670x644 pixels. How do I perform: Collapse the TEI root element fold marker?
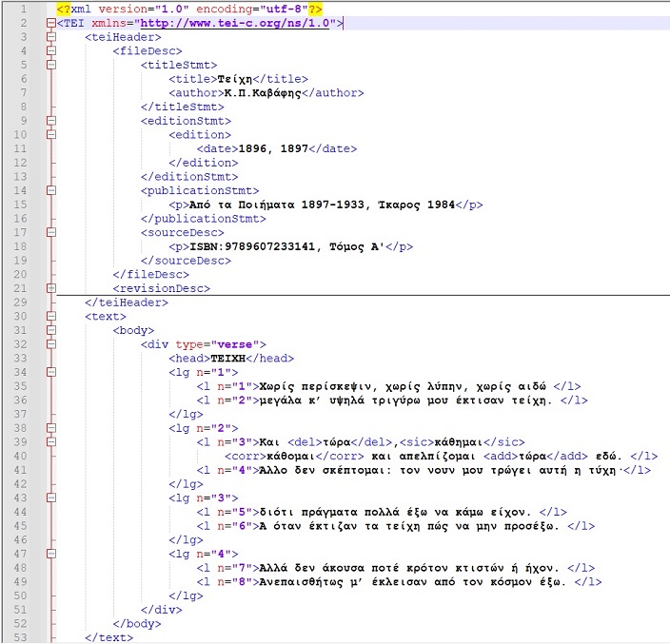point(51,23)
